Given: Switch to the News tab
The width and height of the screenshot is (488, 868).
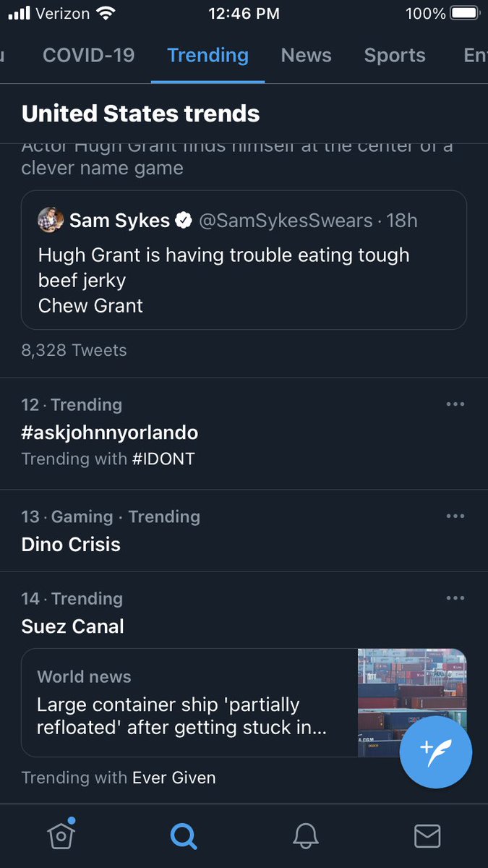Looking at the screenshot, I should pos(307,55).
